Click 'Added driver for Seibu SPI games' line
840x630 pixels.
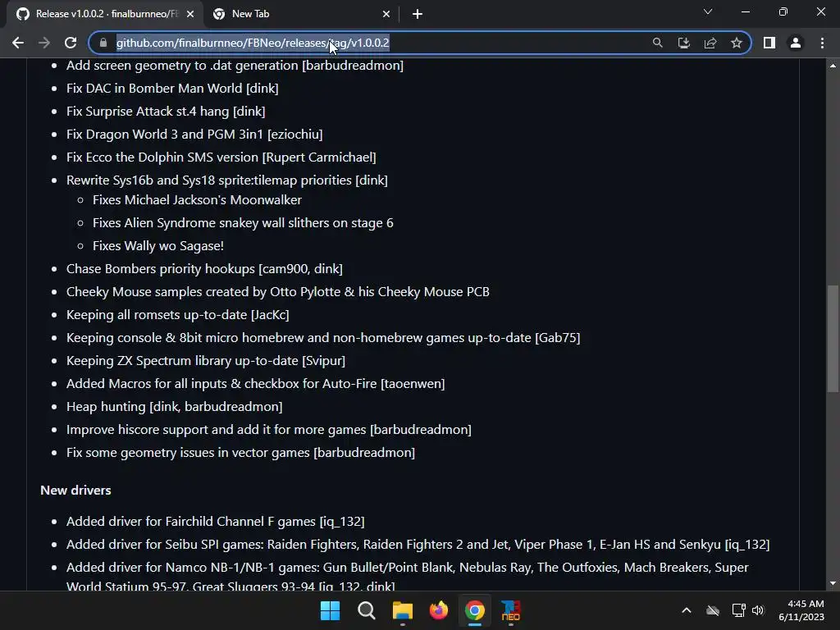click(x=418, y=545)
